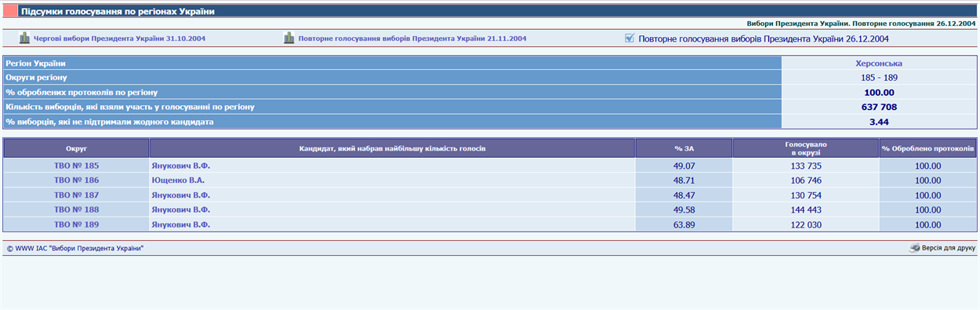This screenshot has width=980, height=310.
Task: Click the WWW ІАС copyright footer text
Action: tap(75, 248)
